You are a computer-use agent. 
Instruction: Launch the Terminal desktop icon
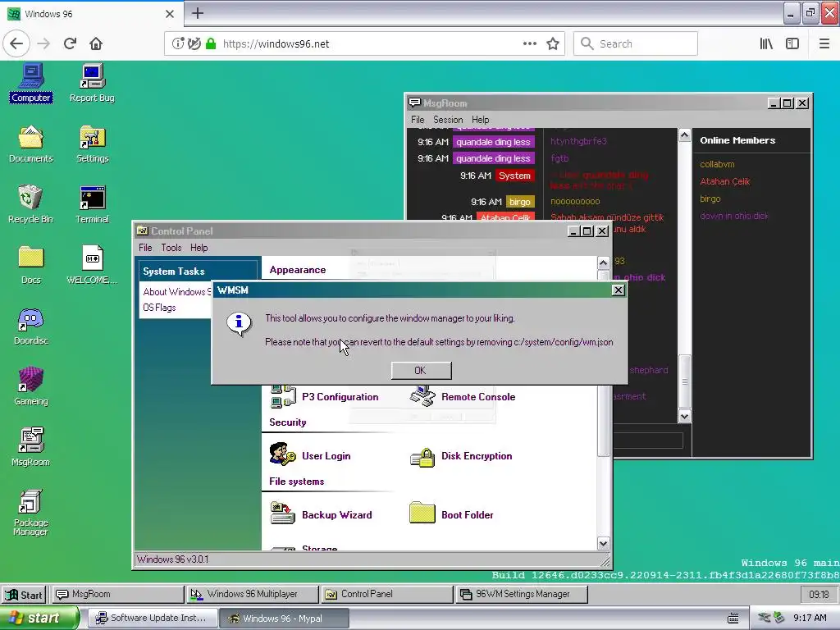(92, 204)
